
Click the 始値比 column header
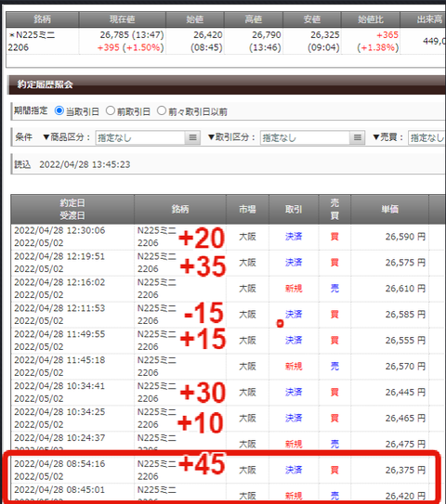(x=371, y=19)
